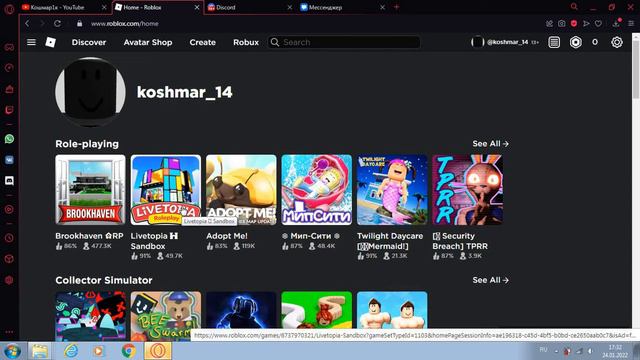Click the Roblox logo icon

point(51,42)
